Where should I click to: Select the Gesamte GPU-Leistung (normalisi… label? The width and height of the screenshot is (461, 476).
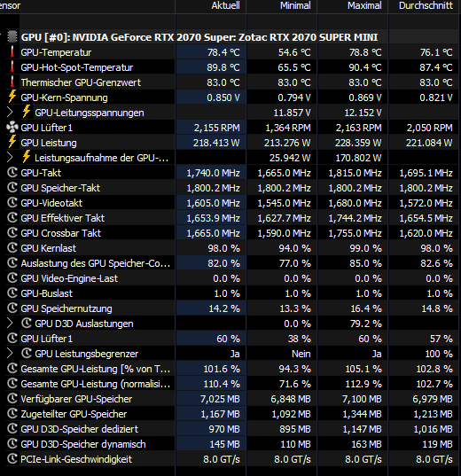point(96,384)
